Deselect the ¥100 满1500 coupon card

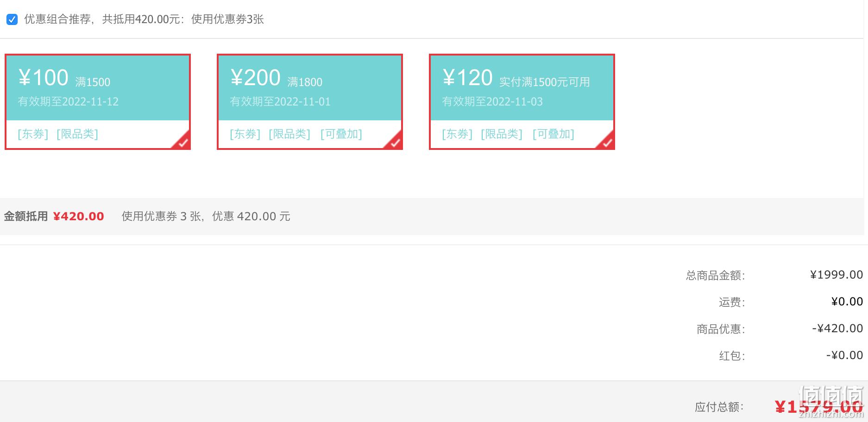tap(98, 102)
